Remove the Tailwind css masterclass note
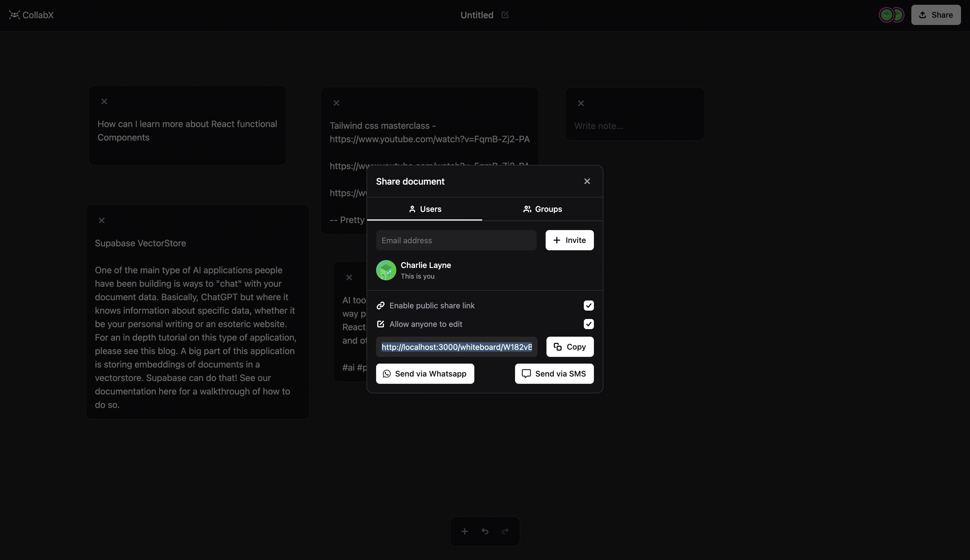The width and height of the screenshot is (970, 560). (336, 103)
